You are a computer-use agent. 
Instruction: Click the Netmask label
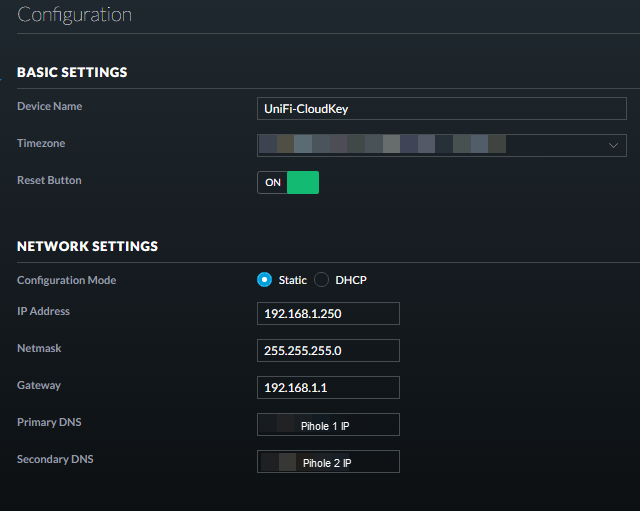(39, 348)
